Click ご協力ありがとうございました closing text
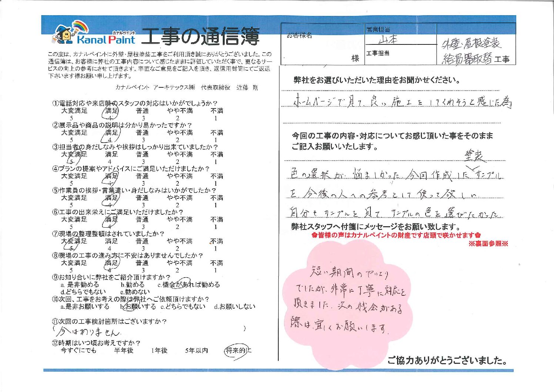The height and width of the screenshot is (392, 554). tap(447, 361)
